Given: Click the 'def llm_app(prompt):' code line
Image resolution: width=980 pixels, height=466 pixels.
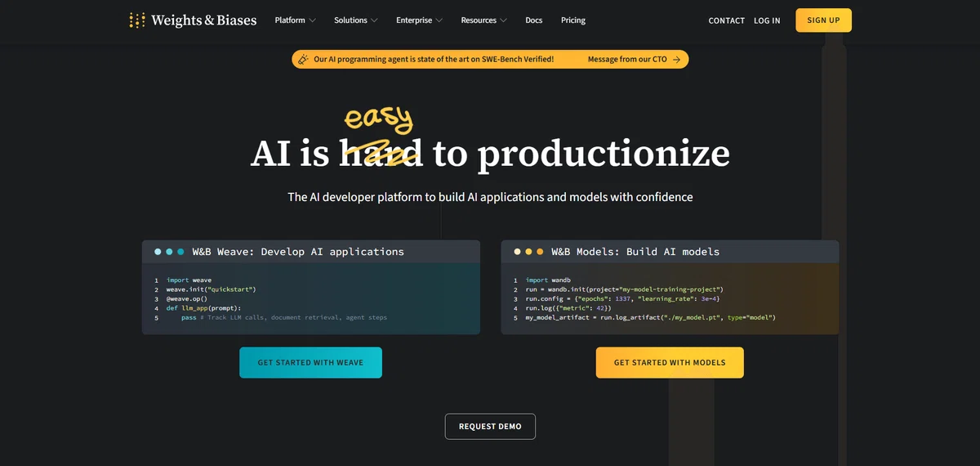Looking at the screenshot, I should tap(204, 308).
